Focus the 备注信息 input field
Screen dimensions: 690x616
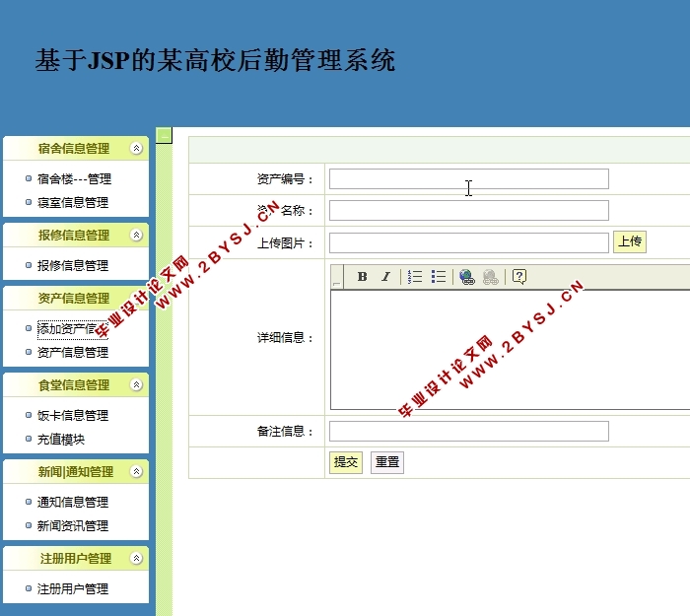coord(469,432)
